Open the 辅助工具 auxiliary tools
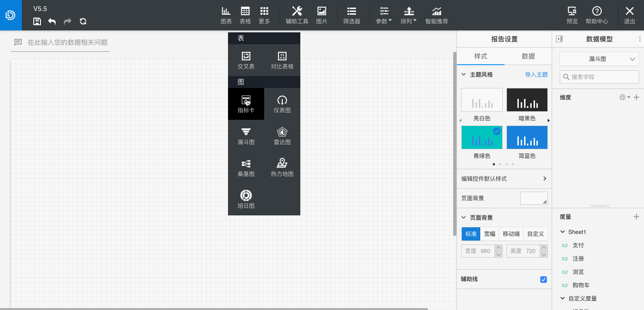 pos(297,15)
